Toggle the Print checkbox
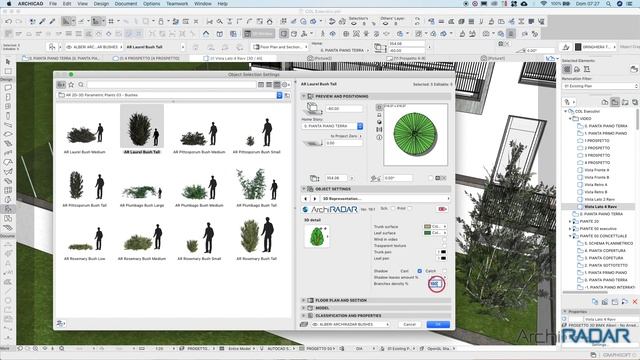The image size is (640, 360). point(410,209)
